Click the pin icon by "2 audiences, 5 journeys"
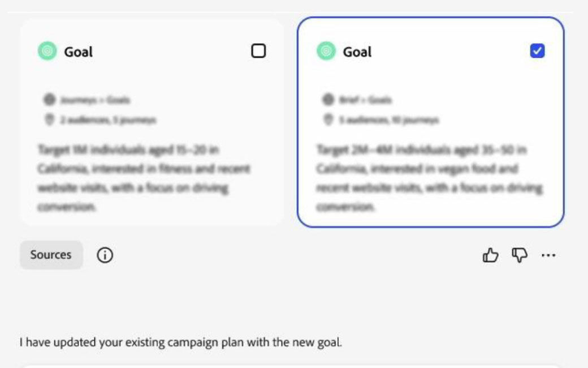The width and height of the screenshot is (588, 368). click(50, 119)
